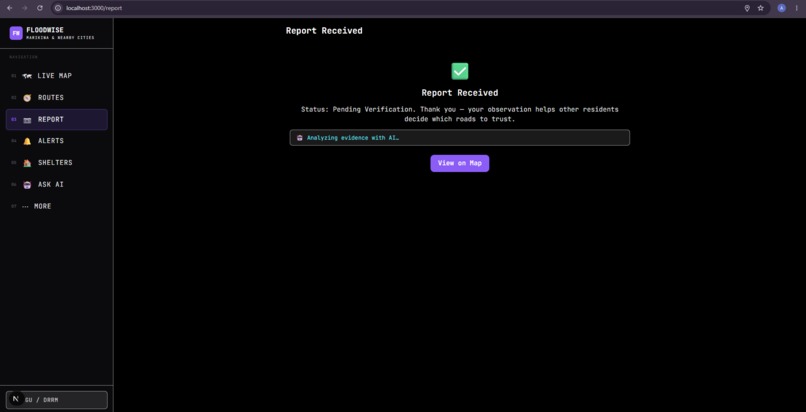Go back with the browser back arrow
Viewport: 806px width, 412px height.
pyautogui.click(x=9, y=8)
